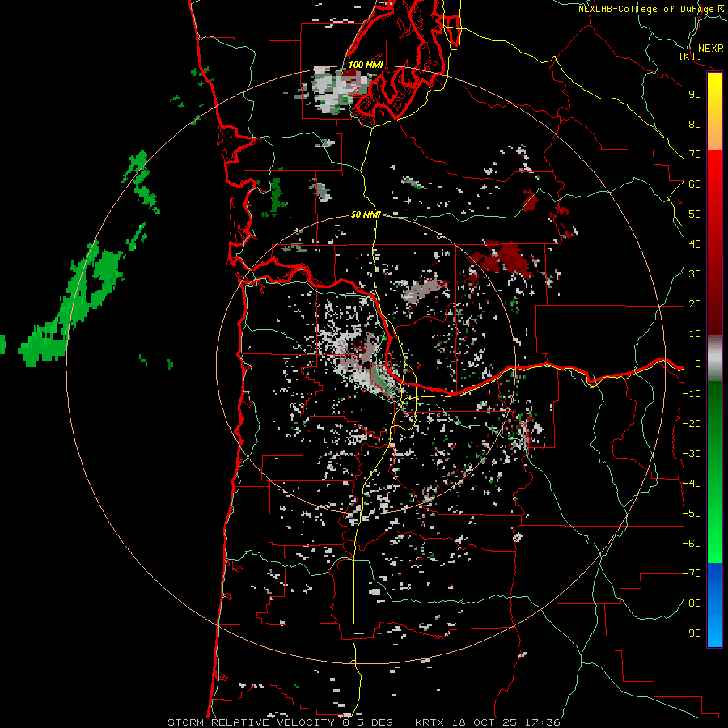This screenshot has width=728, height=728.
Task: Click the 100 NMI range ring label
Action: point(366,65)
